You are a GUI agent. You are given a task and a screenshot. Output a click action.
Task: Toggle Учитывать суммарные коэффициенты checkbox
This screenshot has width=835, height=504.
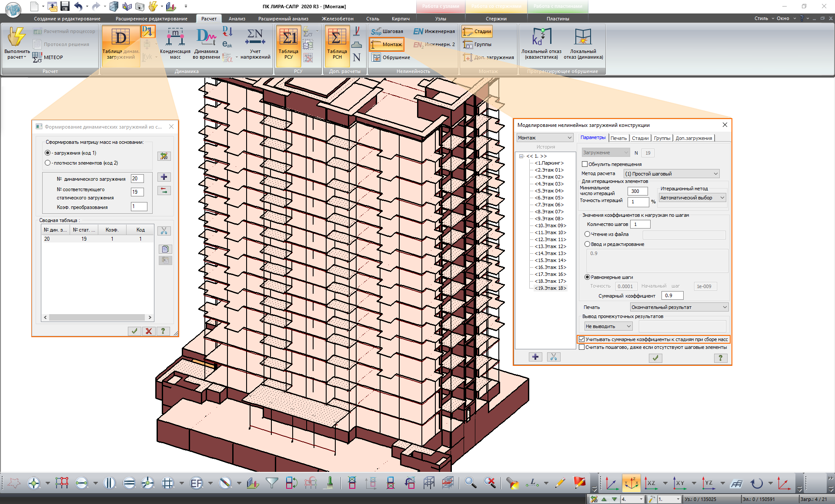582,339
